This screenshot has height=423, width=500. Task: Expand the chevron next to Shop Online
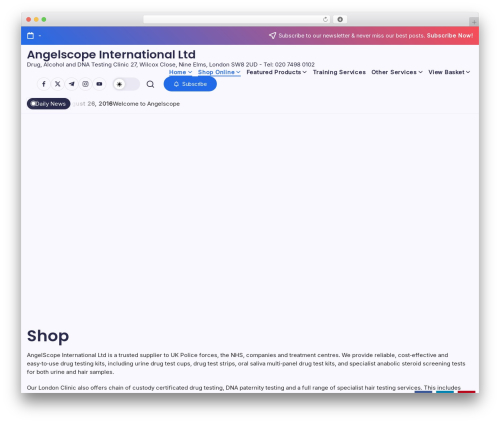tap(238, 72)
